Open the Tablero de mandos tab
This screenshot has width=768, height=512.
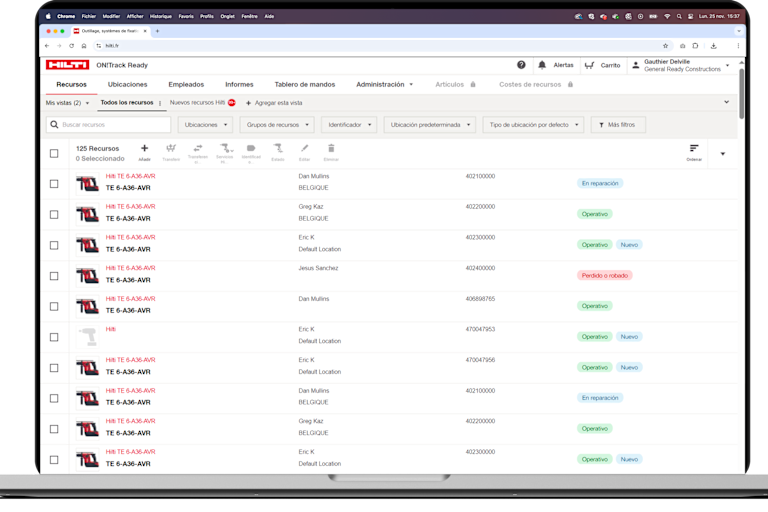pos(305,85)
